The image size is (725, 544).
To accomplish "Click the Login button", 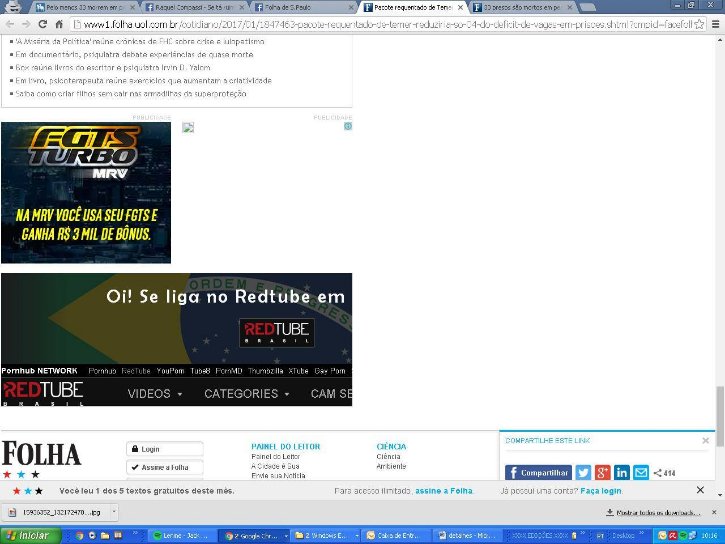I will click(x=165, y=449).
